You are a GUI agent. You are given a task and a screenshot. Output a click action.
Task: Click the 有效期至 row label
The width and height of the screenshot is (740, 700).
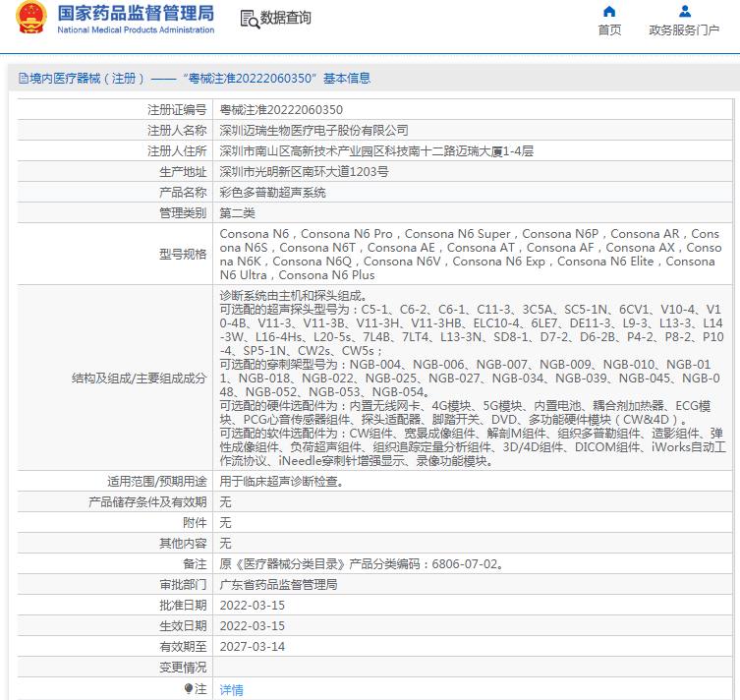click(183, 647)
